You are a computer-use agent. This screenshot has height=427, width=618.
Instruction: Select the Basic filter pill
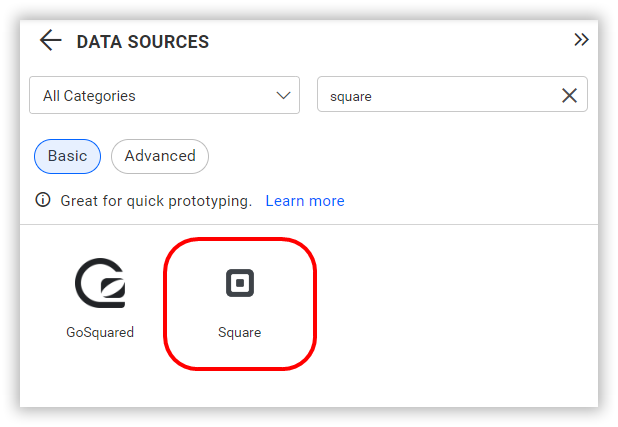click(x=67, y=156)
